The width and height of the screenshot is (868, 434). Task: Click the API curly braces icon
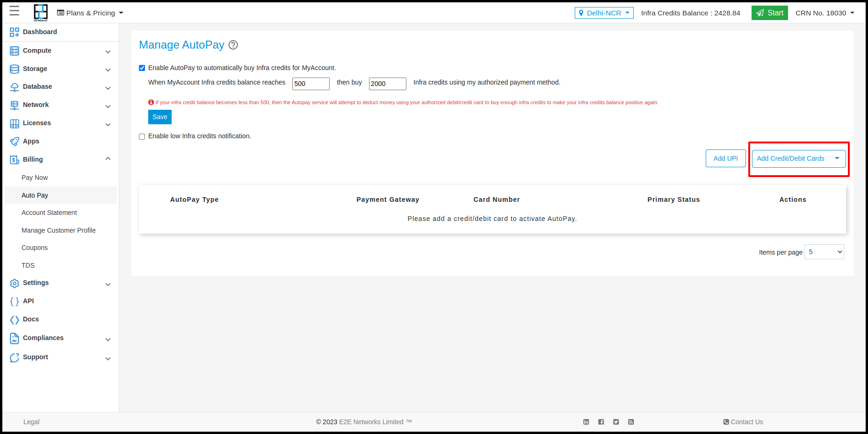pyautogui.click(x=14, y=301)
